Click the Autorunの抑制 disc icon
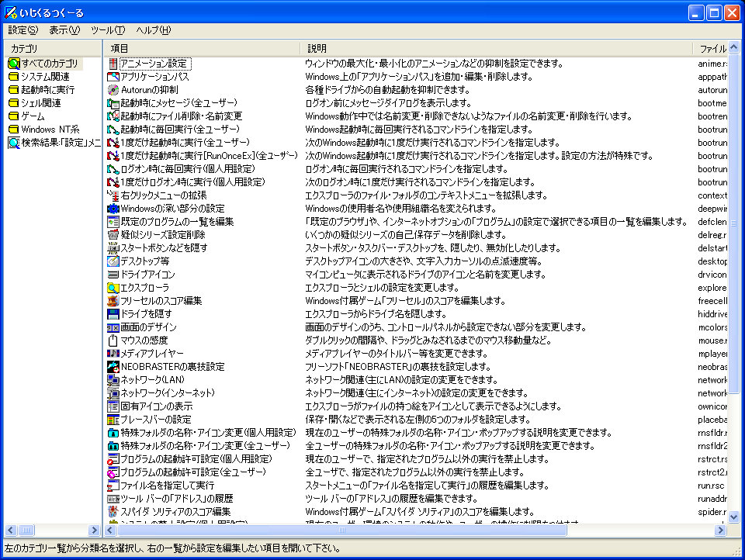The image size is (745, 560). coord(113,89)
